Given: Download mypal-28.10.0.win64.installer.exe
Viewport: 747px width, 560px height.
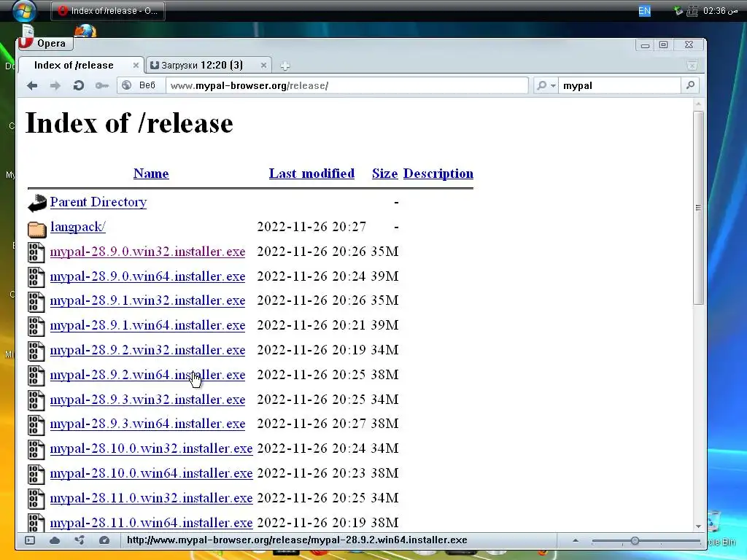Looking at the screenshot, I should tap(152, 473).
